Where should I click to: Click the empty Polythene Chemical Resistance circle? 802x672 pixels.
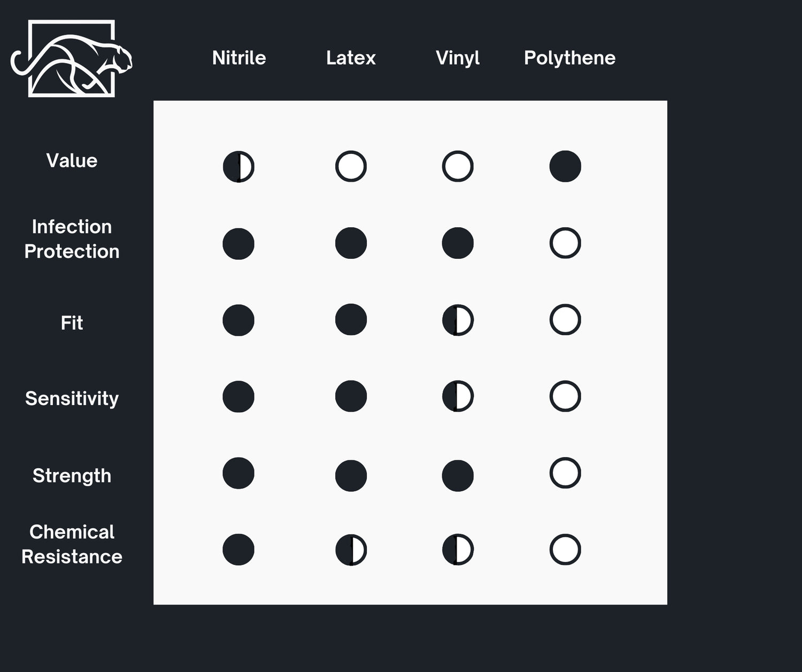coord(565,550)
